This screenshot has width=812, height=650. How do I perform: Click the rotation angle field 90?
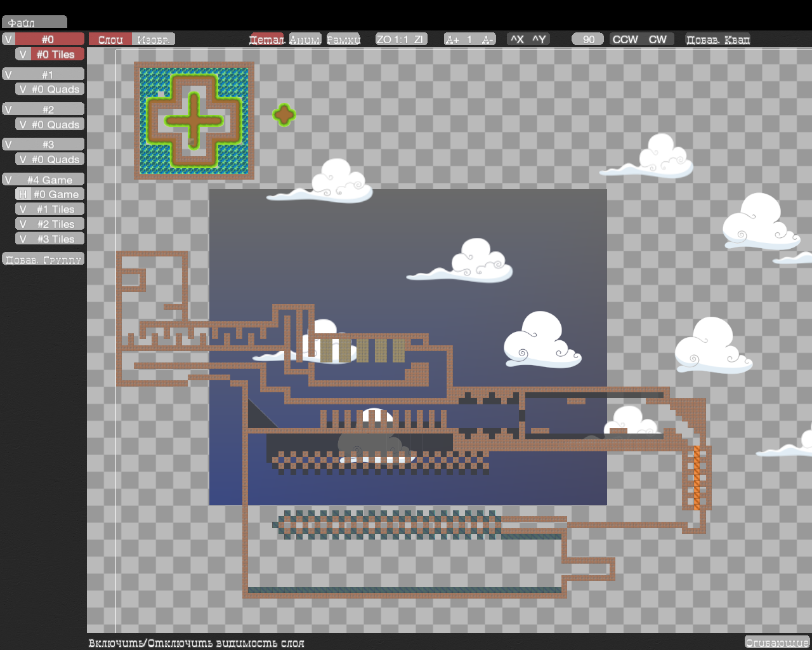pos(589,39)
